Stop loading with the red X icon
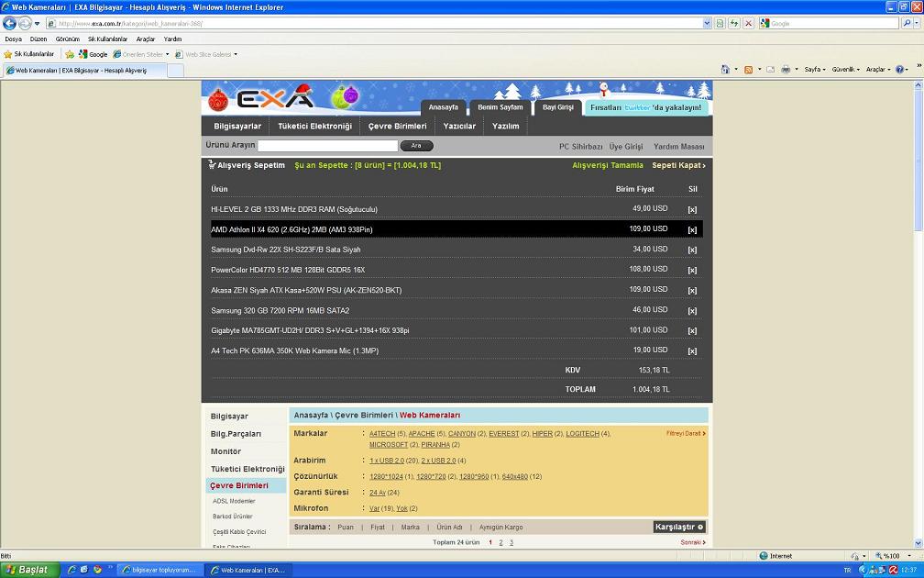This screenshot has height=578, width=924. coord(748,23)
